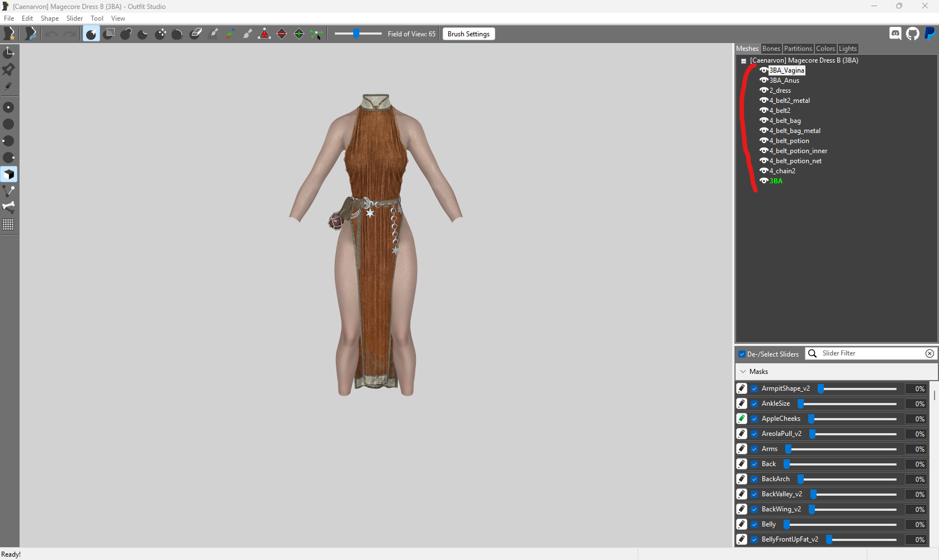The height and width of the screenshot is (560, 939).
Task: Toggle the grid display sidebar icon
Action: (x=9, y=224)
